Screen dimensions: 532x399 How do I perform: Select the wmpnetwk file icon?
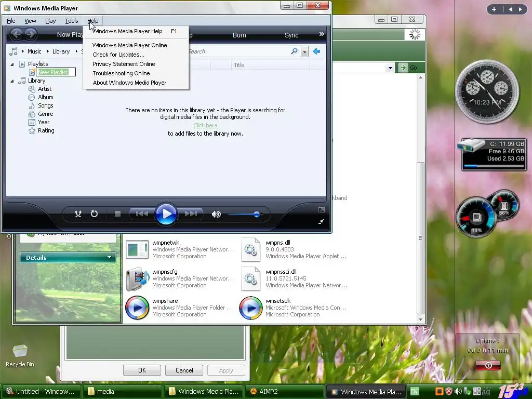(137, 249)
